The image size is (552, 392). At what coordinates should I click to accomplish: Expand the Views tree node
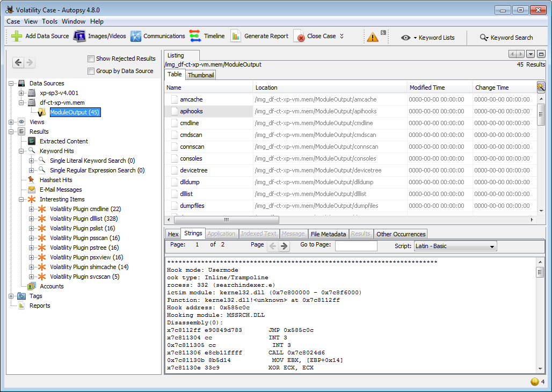tap(10, 121)
